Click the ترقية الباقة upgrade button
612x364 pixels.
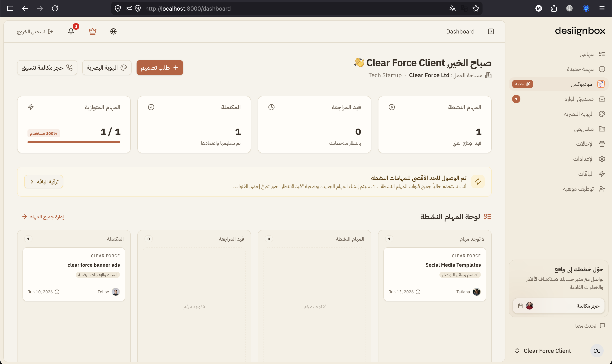click(x=44, y=182)
